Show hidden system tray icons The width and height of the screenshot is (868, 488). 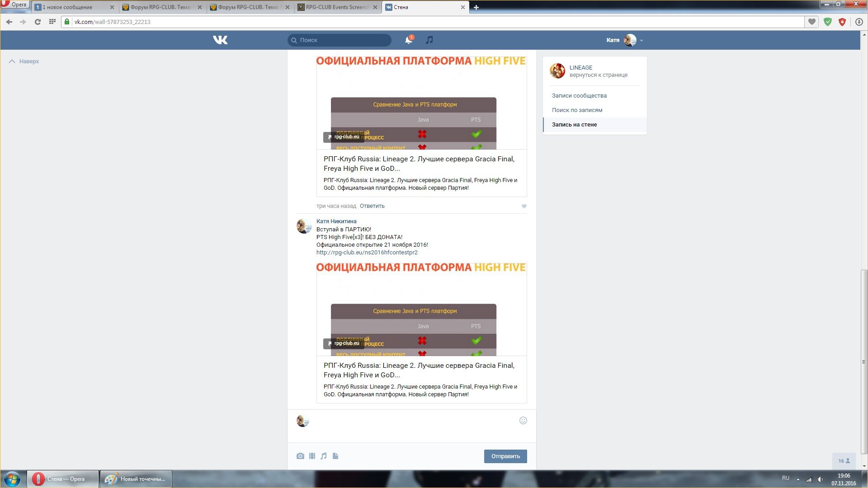coord(798,479)
